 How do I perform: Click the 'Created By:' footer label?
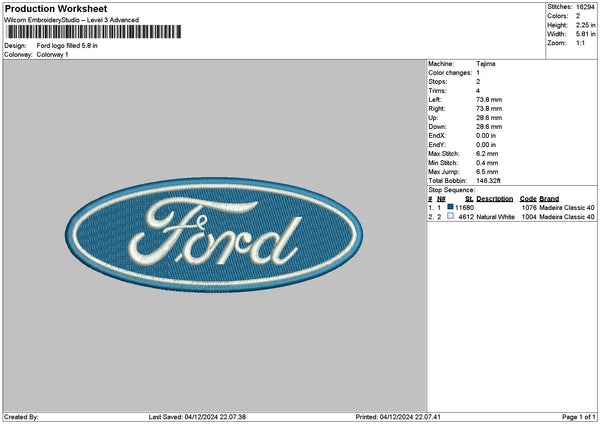[x=21, y=417]
